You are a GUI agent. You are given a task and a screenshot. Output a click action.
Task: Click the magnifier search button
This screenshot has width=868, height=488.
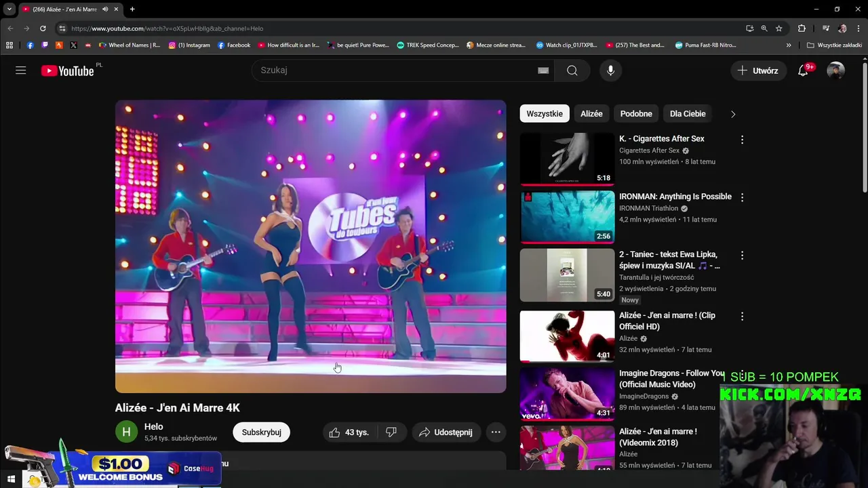click(x=572, y=70)
